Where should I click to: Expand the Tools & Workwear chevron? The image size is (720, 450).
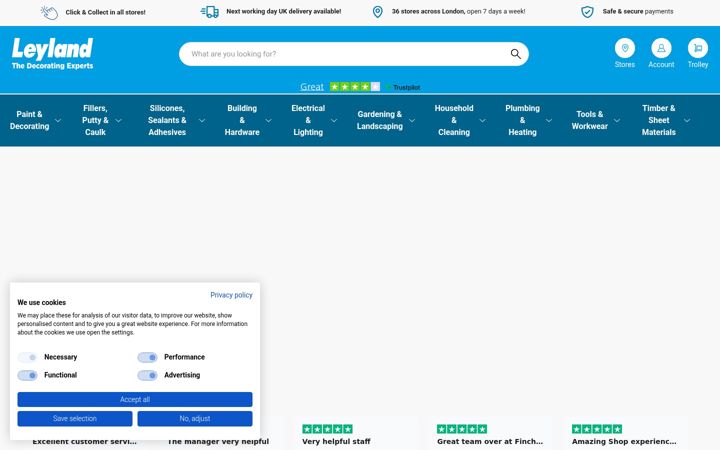coord(617,120)
